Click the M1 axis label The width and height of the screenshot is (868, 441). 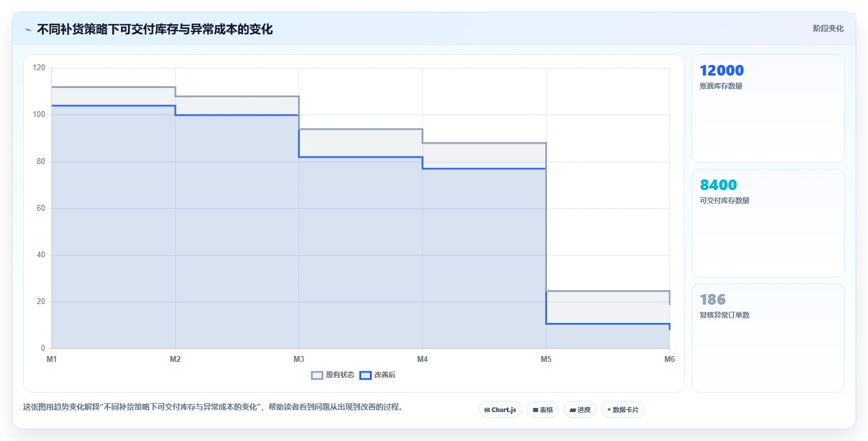click(52, 359)
